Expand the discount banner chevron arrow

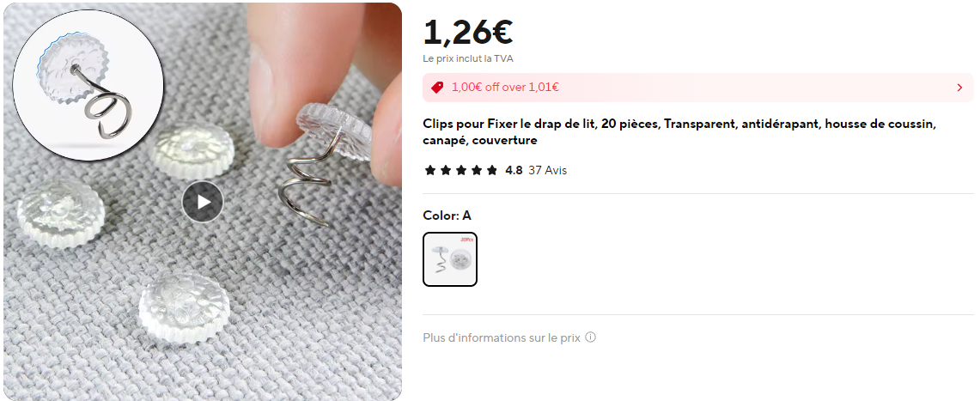pyautogui.click(x=959, y=88)
